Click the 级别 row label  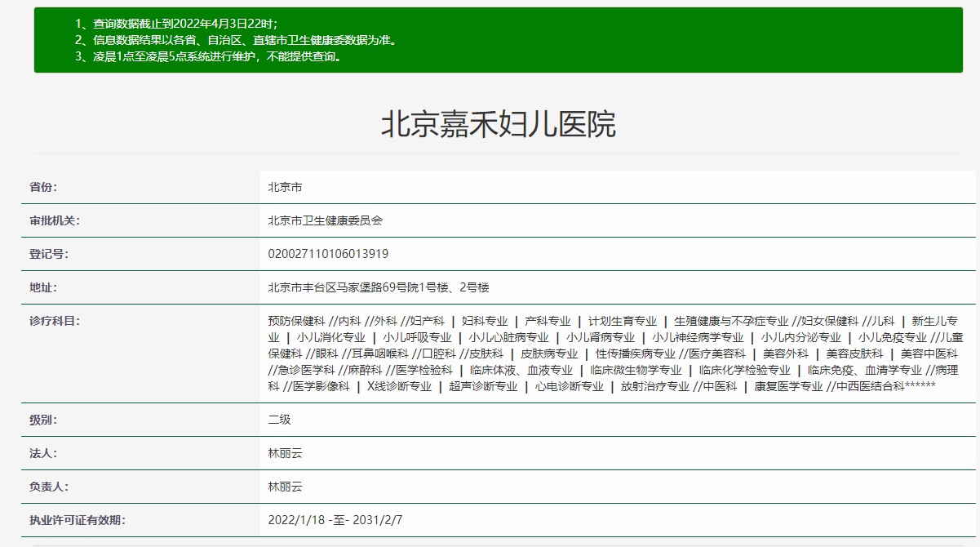43,420
